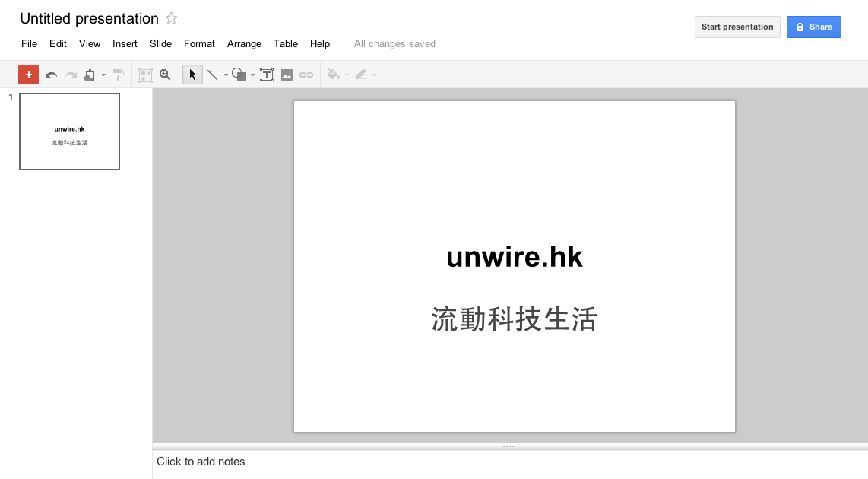This screenshot has height=479, width=868.
Task: Click the Untitled presentation title to rename
Action: point(89,19)
